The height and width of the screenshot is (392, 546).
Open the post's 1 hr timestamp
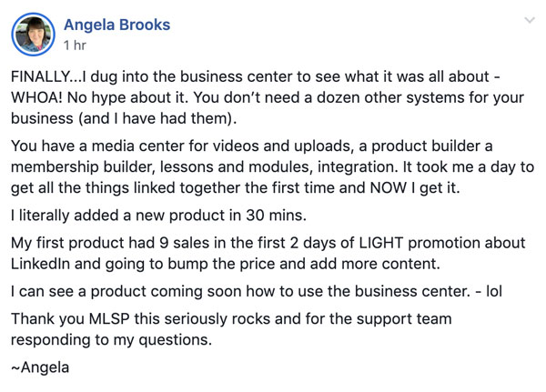click(x=75, y=45)
